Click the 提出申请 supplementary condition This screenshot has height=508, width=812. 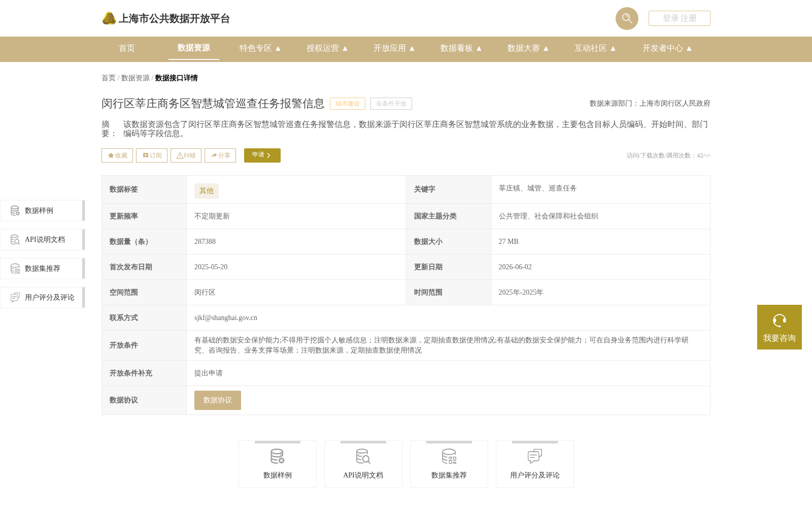[209, 373]
